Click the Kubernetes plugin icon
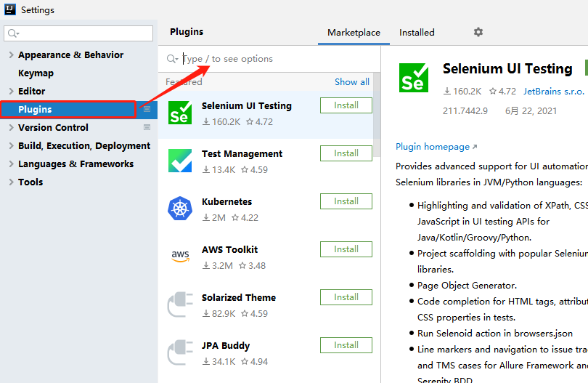 [x=180, y=209]
